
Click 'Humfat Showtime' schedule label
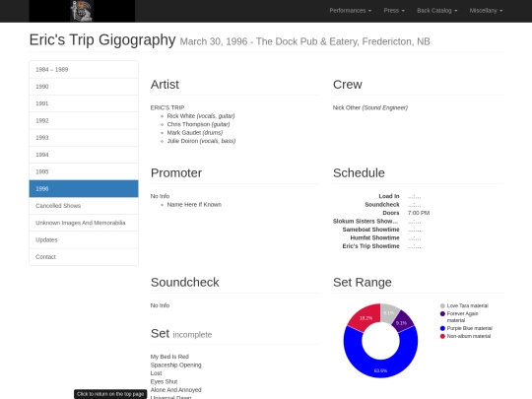[374, 237]
